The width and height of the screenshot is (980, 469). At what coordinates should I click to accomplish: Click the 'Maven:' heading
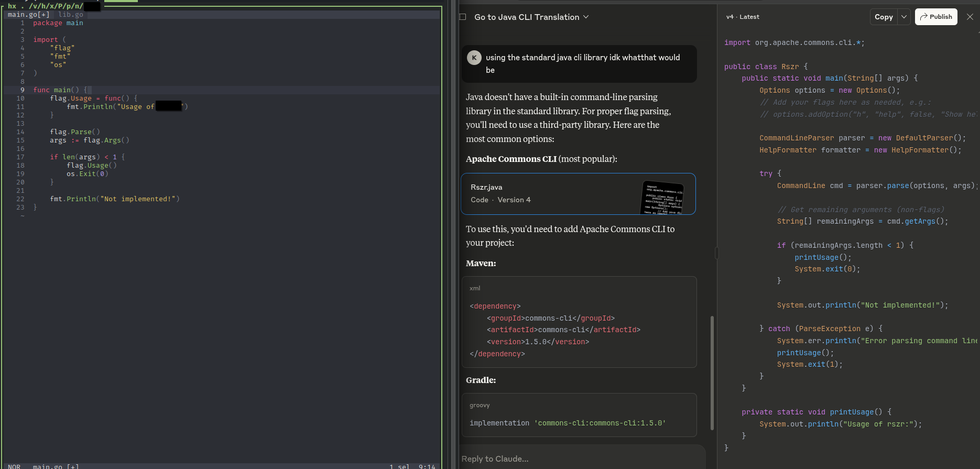click(481, 263)
